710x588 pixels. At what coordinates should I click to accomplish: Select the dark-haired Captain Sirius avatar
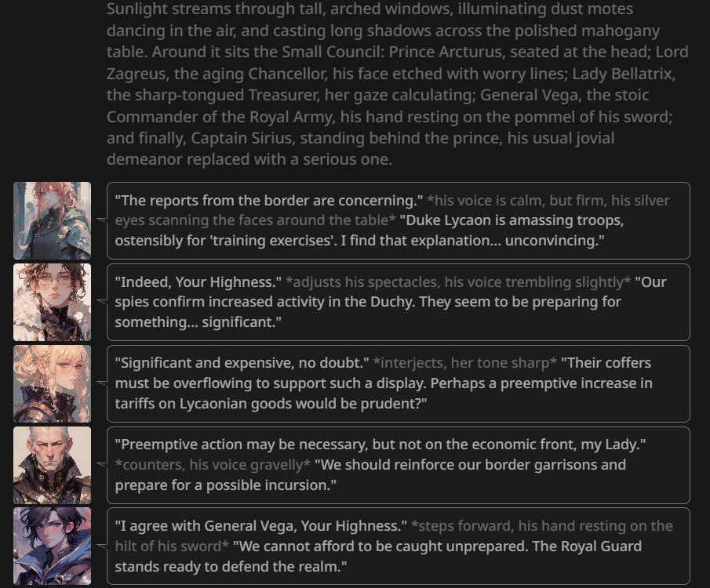click(x=52, y=546)
